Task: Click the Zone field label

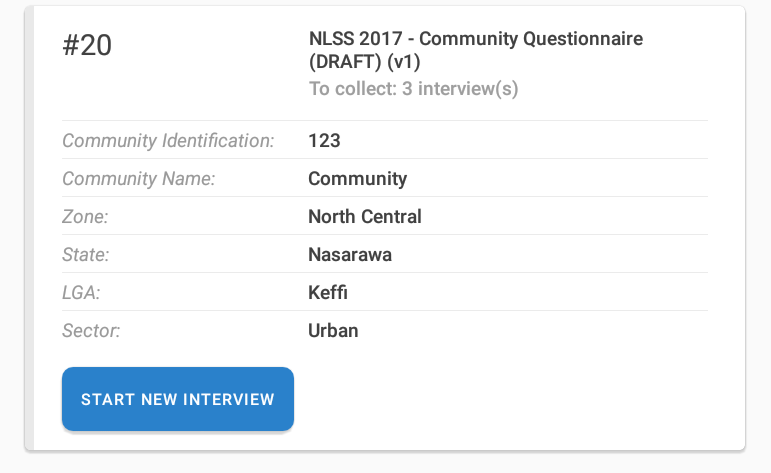Action: (85, 217)
